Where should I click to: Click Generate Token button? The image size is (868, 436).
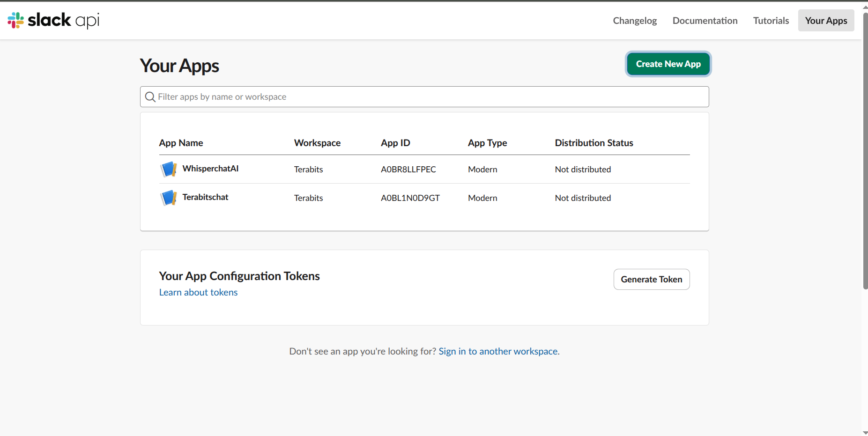[652, 279]
